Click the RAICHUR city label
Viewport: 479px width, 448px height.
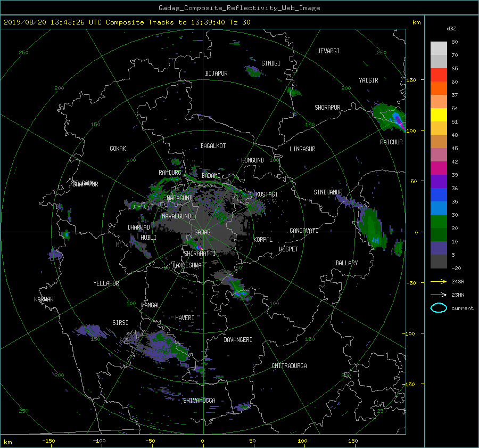coord(391,142)
